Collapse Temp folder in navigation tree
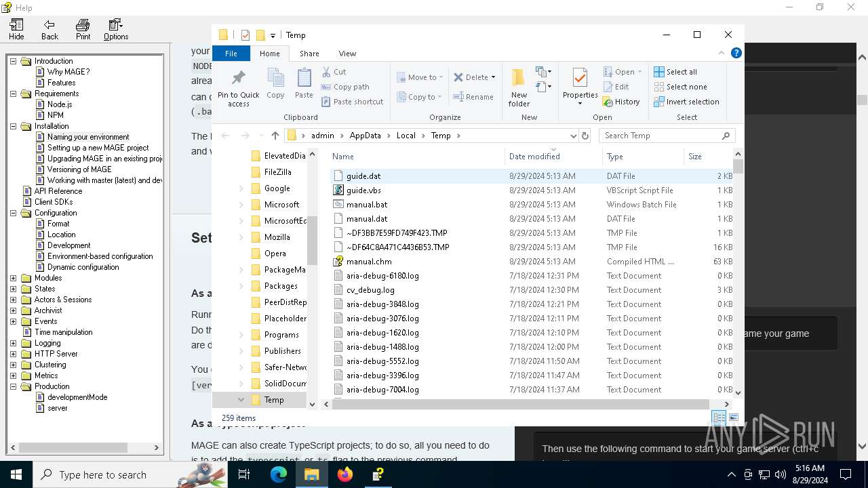The width and height of the screenshot is (868, 488). (x=241, y=400)
